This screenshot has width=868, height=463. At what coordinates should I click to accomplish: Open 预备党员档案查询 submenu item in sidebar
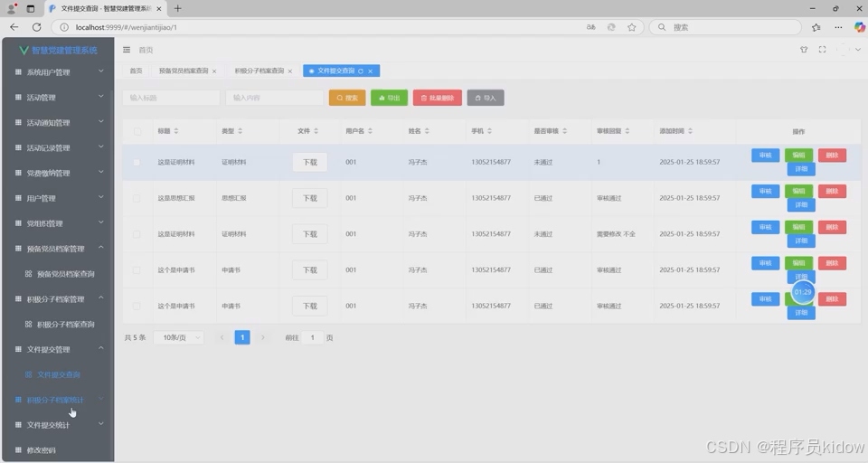pos(58,274)
